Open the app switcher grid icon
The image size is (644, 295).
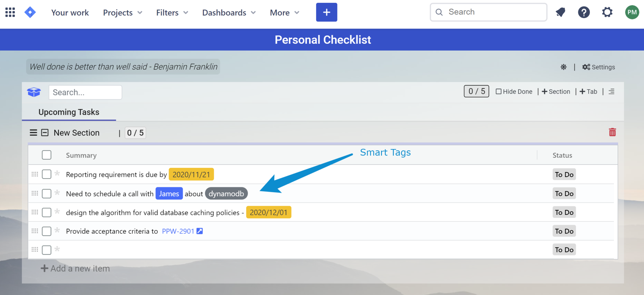point(10,12)
